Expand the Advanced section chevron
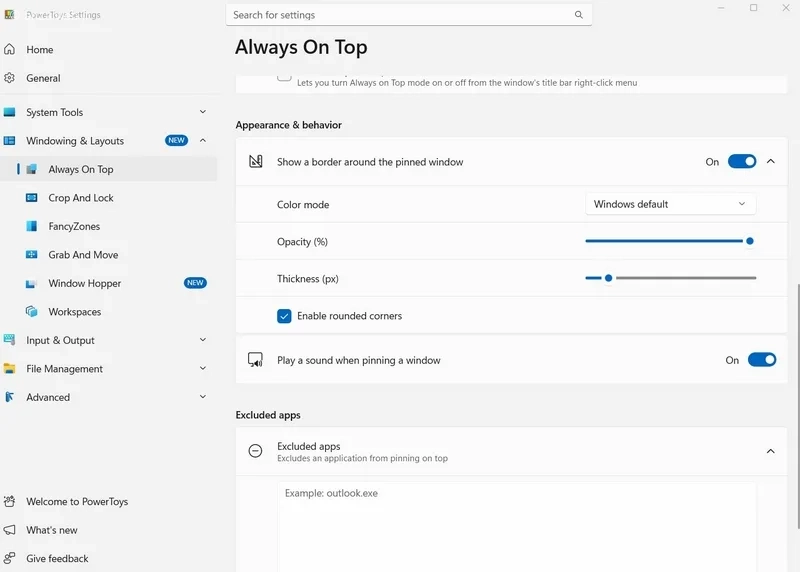 pos(203,397)
